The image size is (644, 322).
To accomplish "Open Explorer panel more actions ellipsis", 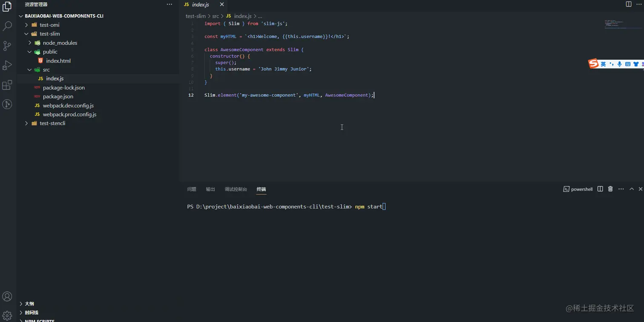I will pyautogui.click(x=170, y=4).
